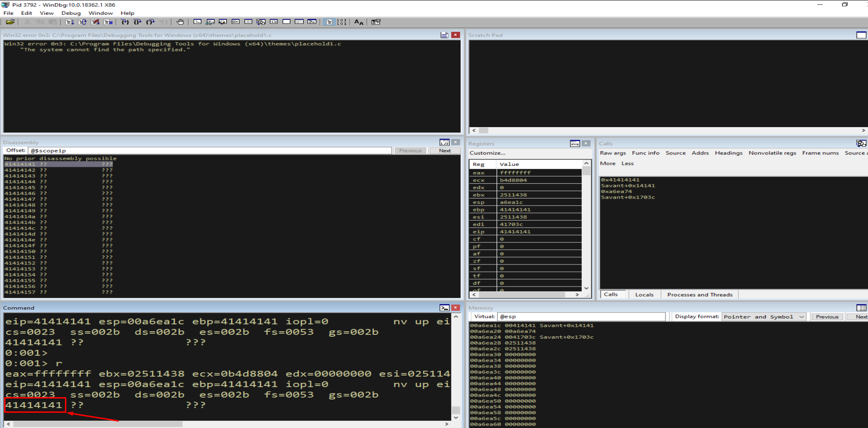Open the Memory window via toolbar icon

248,22
